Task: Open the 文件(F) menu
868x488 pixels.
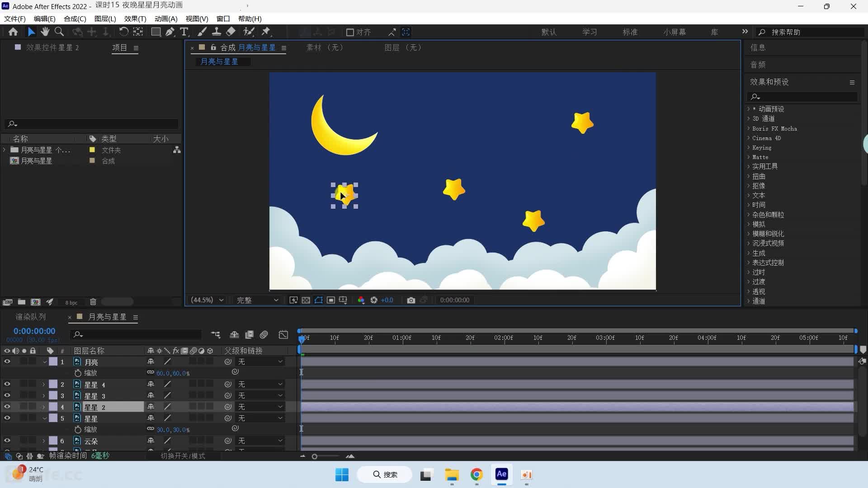Action: [x=15, y=19]
